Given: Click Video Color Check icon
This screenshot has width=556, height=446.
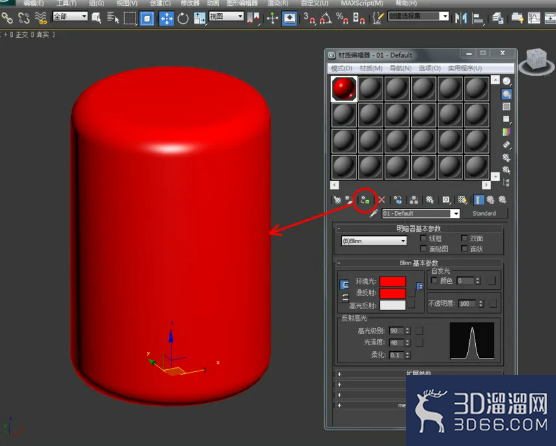Looking at the screenshot, I should pos(507,132).
